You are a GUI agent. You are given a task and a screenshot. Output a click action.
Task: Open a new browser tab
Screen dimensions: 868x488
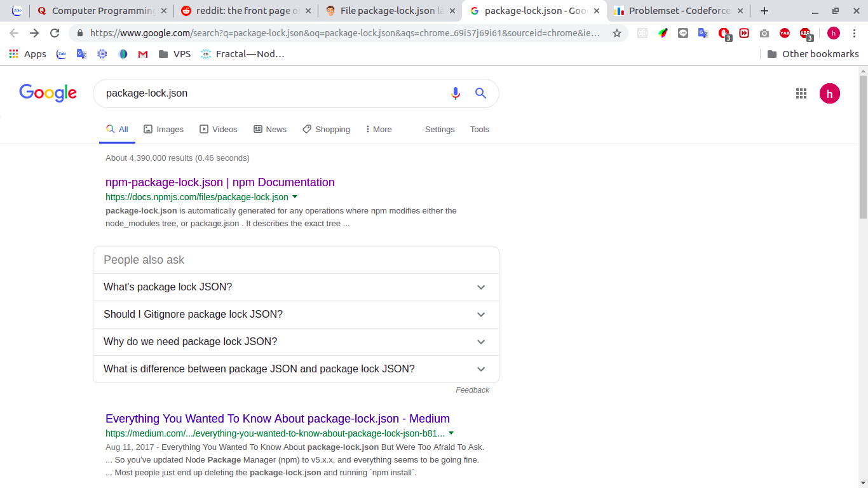pyautogui.click(x=764, y=11)
